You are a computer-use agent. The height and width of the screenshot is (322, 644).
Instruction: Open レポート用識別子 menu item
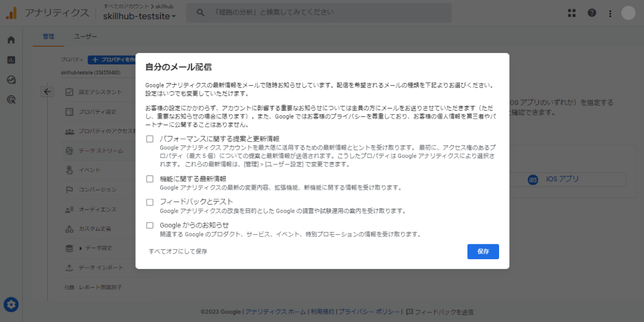coord(100,287)
